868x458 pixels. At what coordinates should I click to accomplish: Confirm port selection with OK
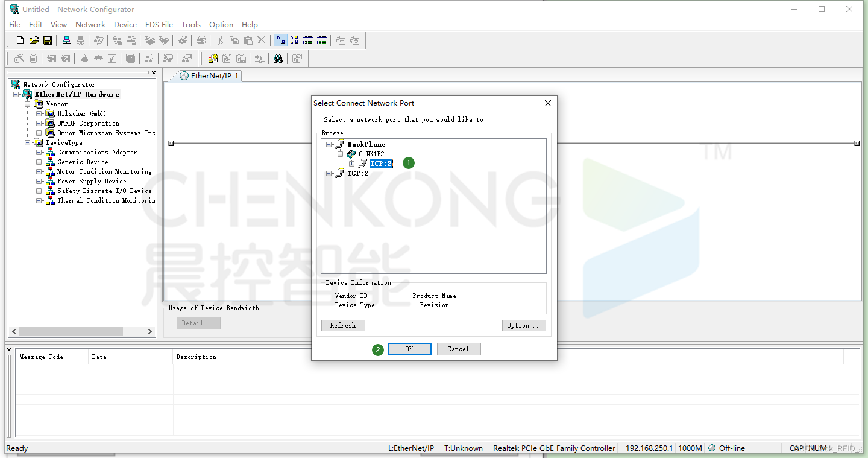[x=409, y=349]
